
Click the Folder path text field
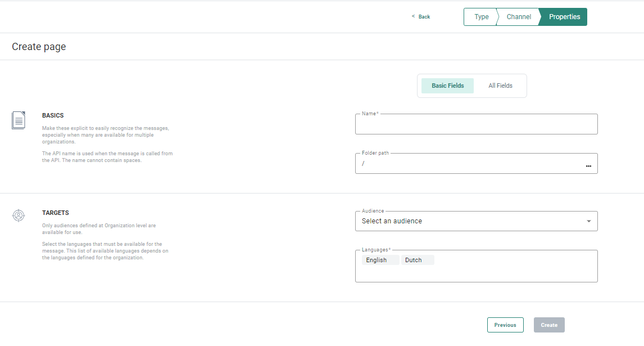click(x=469, y=164)
